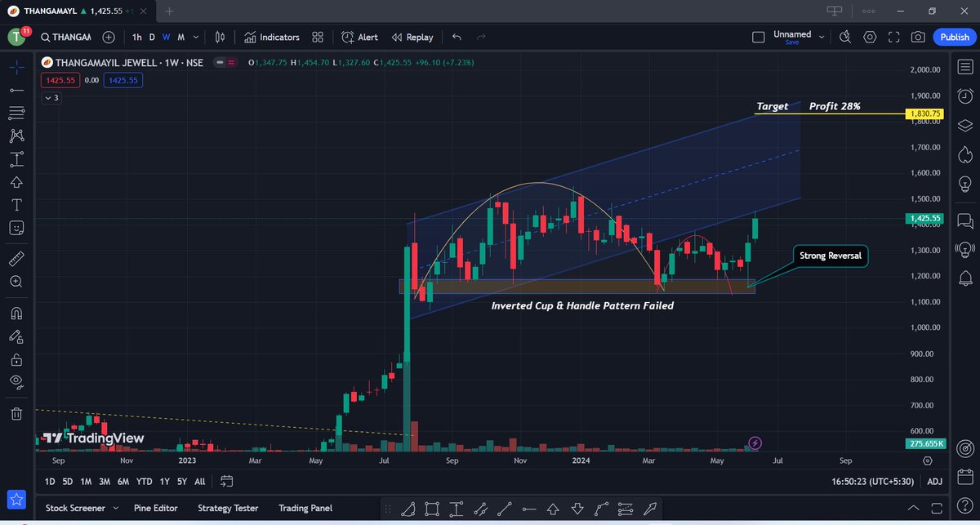Open the quick search icon
Viewport: 980px width, 525px height.
pos(845,37)
